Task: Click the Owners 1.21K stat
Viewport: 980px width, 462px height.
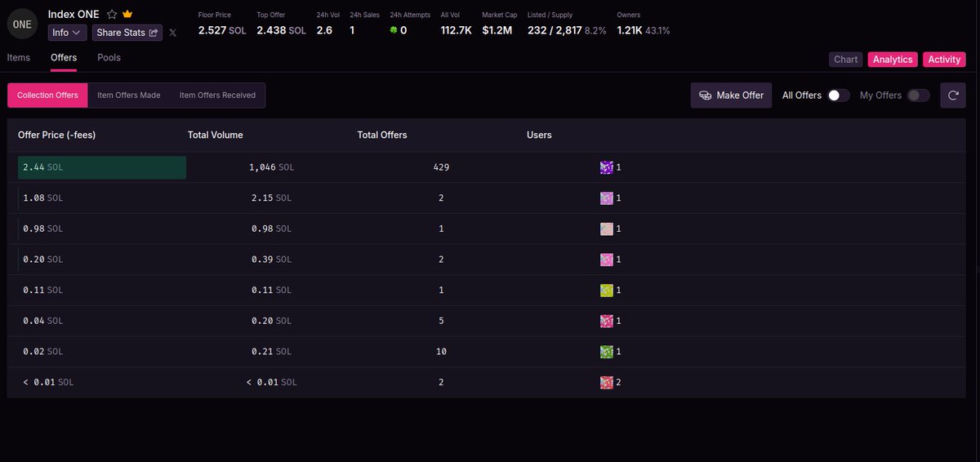Action: (644, 24)
